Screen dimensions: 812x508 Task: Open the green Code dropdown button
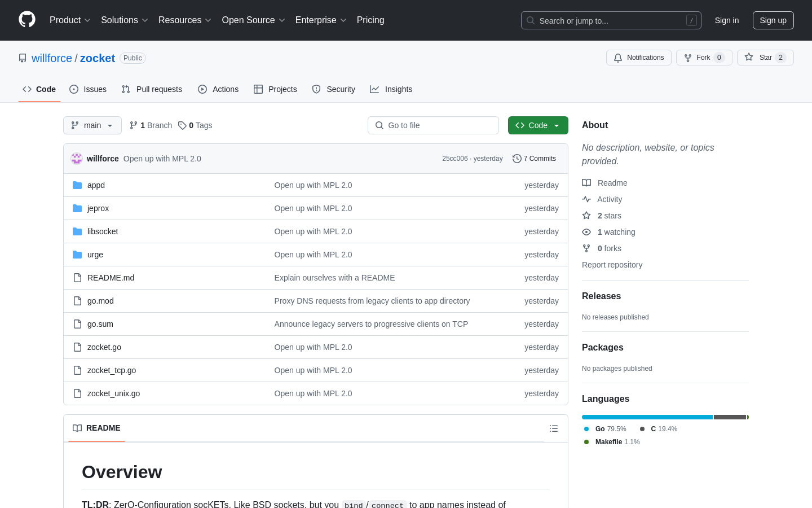click(x=538, y=125)
